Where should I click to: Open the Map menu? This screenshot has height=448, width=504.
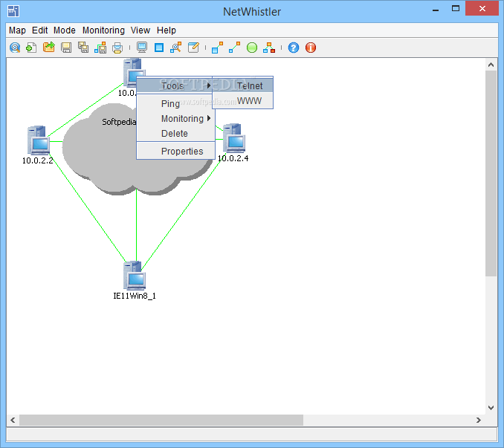17,30
